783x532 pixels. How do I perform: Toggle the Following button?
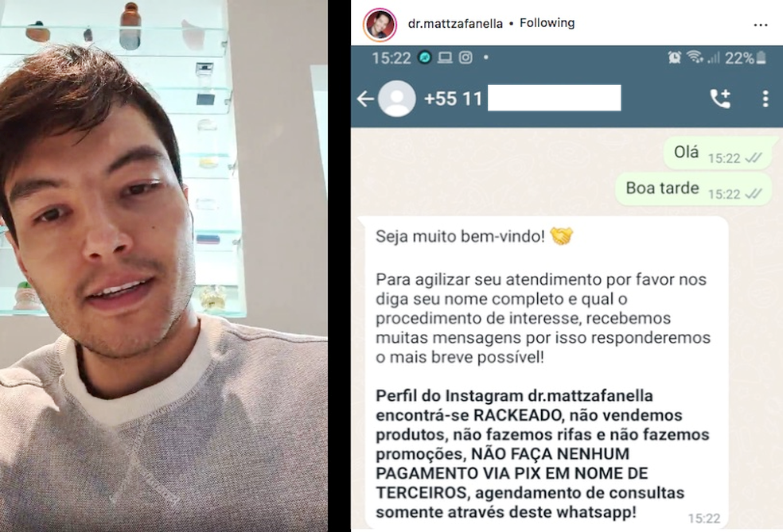pyautogui.click(x=547, y=23)
